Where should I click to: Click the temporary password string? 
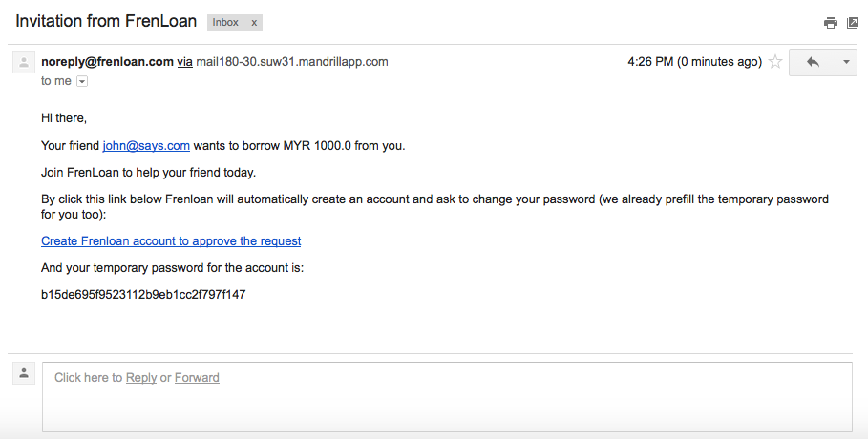143,295
